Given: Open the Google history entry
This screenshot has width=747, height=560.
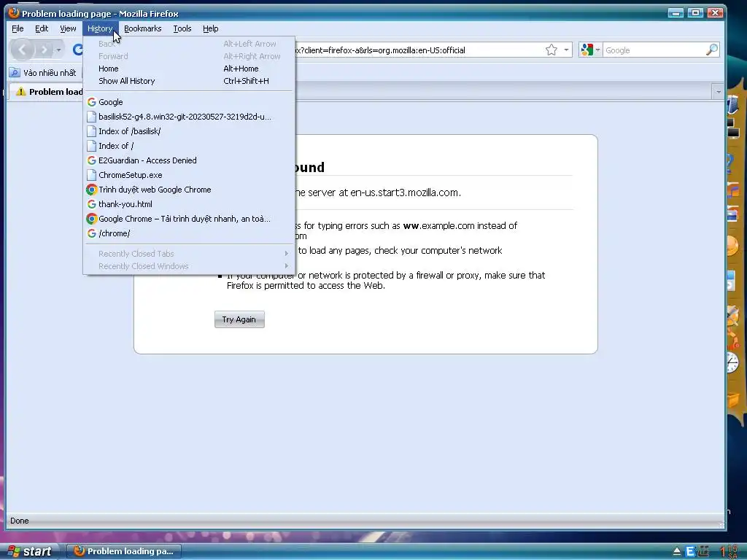Looking at the screenshot, I should click(189, 102).
